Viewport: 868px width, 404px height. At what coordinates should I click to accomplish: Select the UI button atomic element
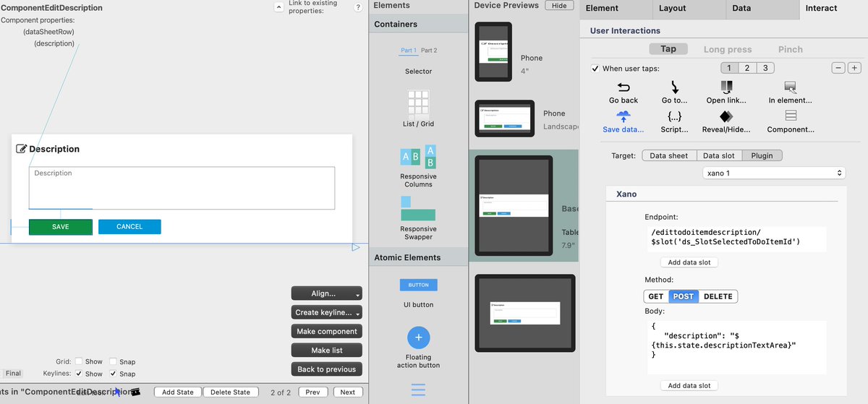418,285
